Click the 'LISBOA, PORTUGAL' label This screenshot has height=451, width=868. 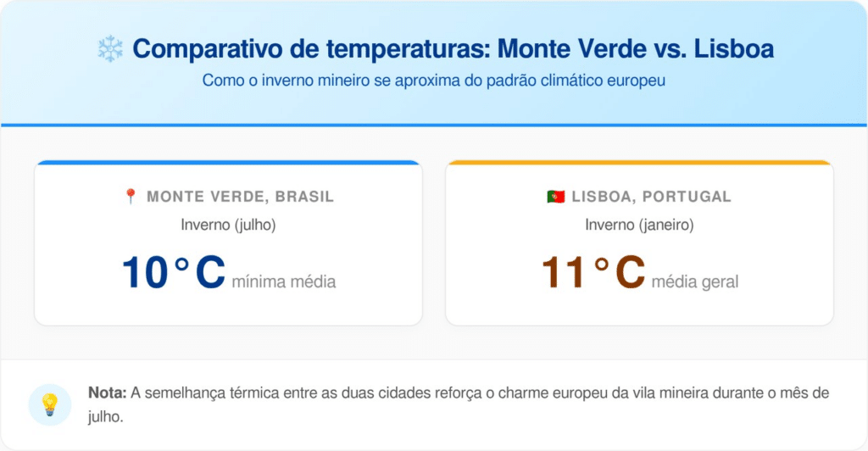tap(651, 197)
